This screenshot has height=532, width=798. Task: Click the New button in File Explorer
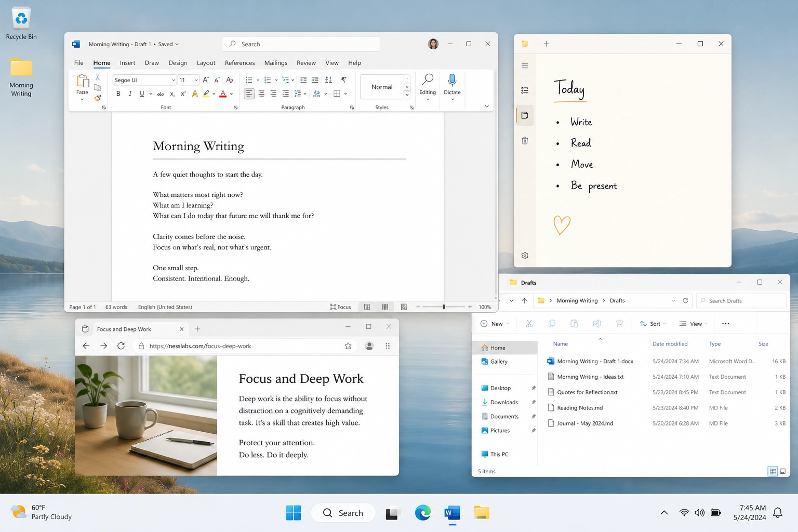pos(494,324)
